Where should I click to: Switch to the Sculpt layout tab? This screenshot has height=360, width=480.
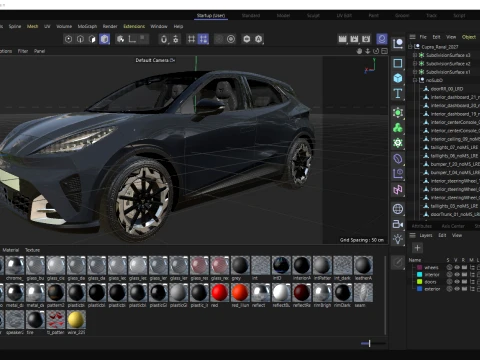click(313, 15)
